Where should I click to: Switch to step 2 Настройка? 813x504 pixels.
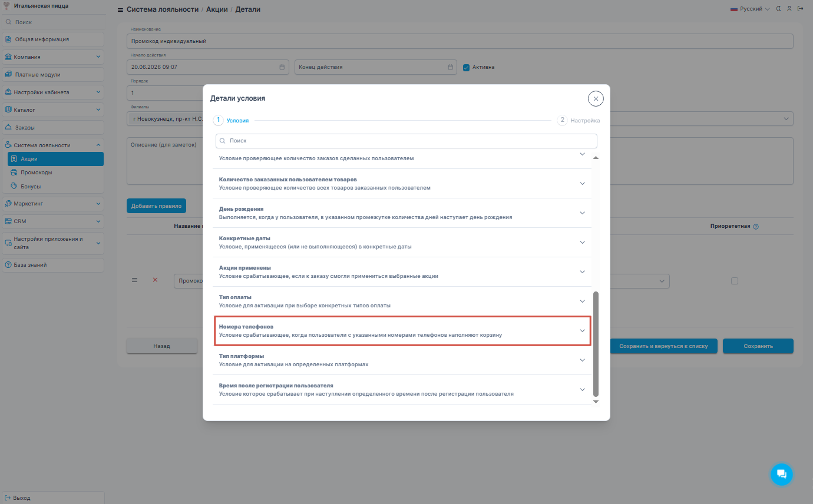click(x=579, y=120)
